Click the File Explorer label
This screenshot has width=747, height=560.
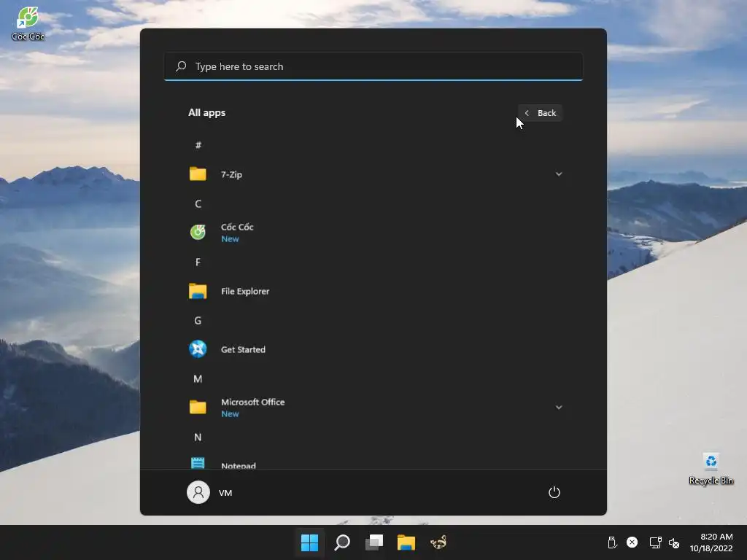(245, 291)
